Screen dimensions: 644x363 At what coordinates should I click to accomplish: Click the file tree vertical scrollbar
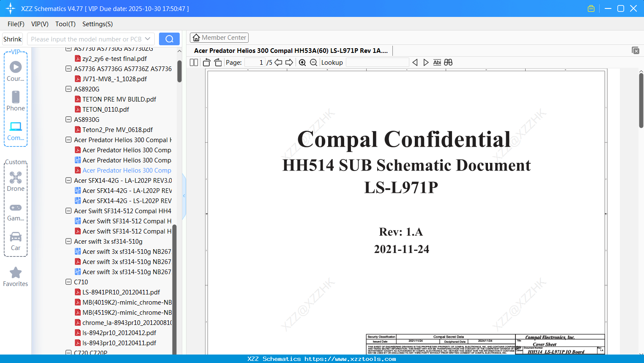point(179,71)
